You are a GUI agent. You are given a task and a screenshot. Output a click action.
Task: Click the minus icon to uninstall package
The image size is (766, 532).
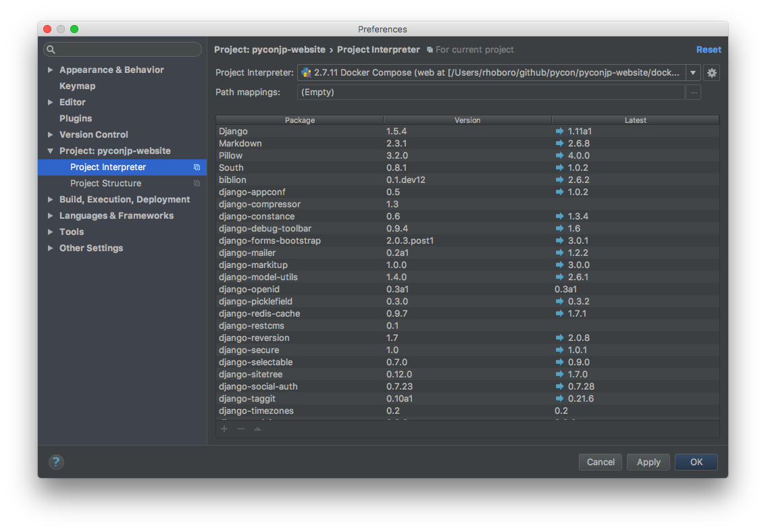[241, 429]
